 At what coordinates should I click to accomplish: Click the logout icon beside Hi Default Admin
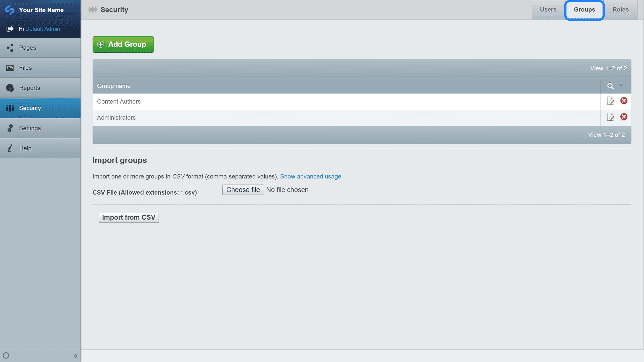tap(10, 29)
